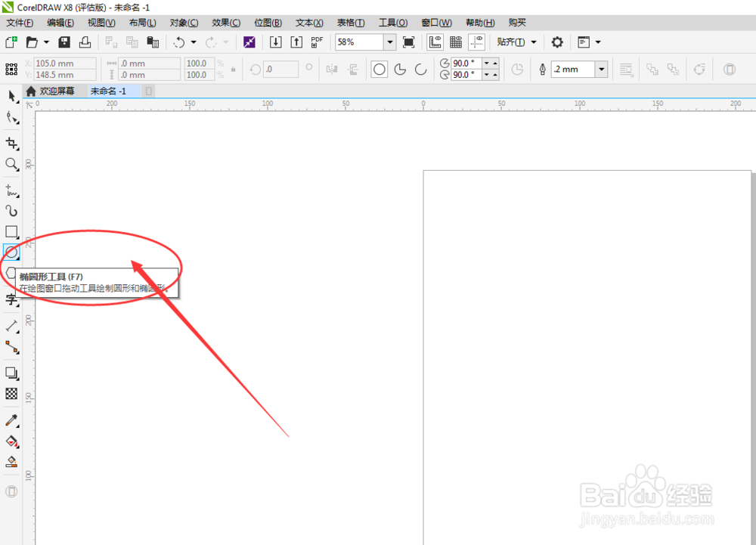Open the View menu
Image resolution: width=756 pixels, height=545 pixels.
tap(101, 23)
